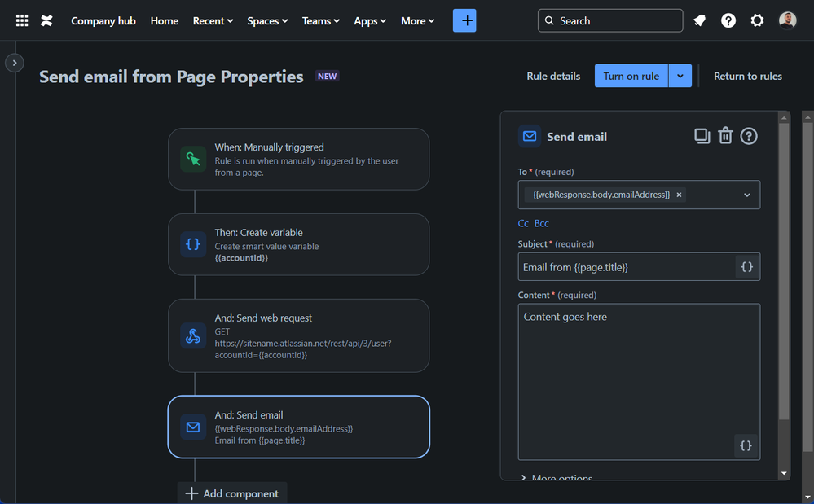This screenshot has width=814, height=504.
Task: Expand the More options section
Action: 557,478
